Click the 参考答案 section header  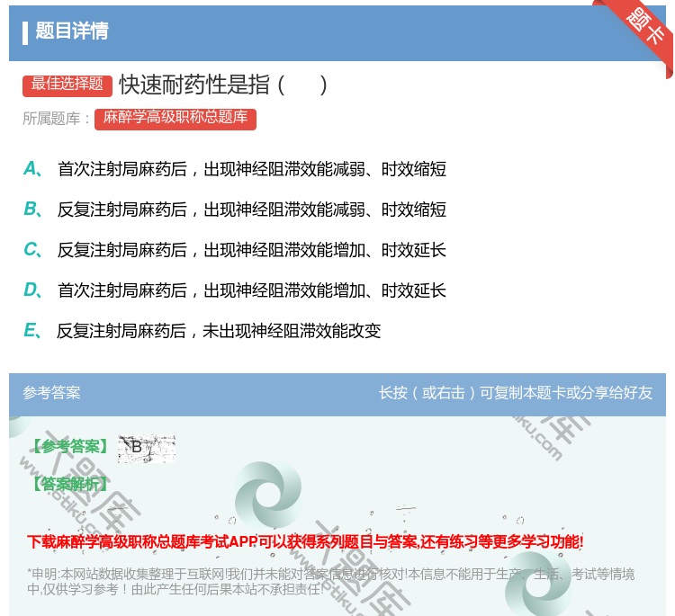coord(51,393)
